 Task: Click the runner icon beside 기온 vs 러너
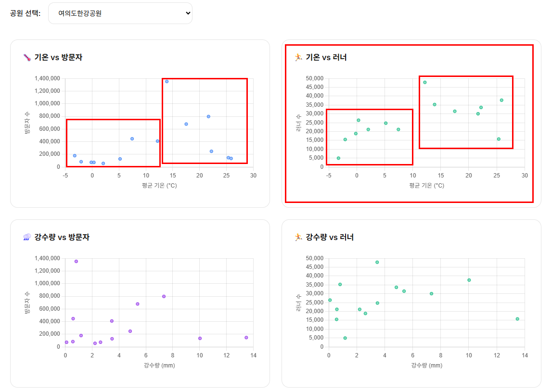[x=298, y=57]
